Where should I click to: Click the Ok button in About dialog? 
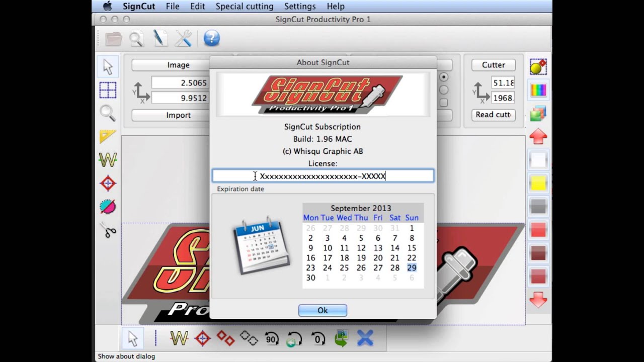point(323,311)
